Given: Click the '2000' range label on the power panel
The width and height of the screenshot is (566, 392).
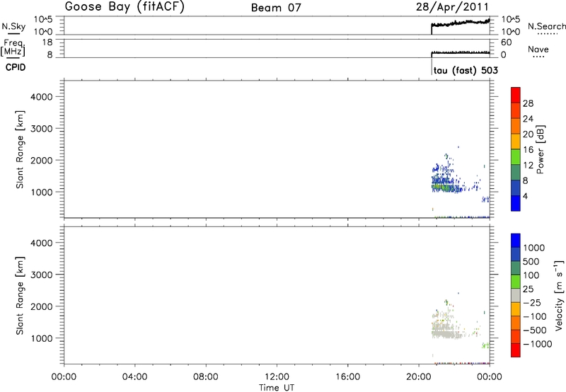Looking at the screenshot, I should click(x=42, y=160).
